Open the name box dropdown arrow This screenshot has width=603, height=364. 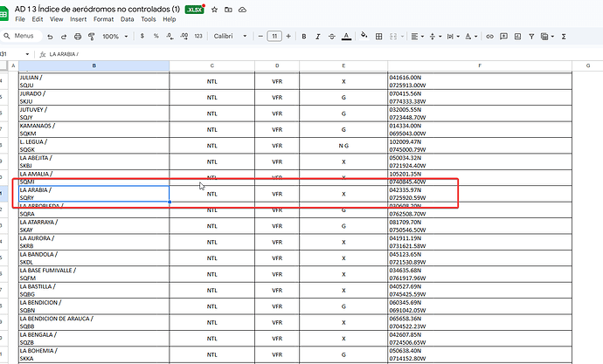click(x=27, y=54)
